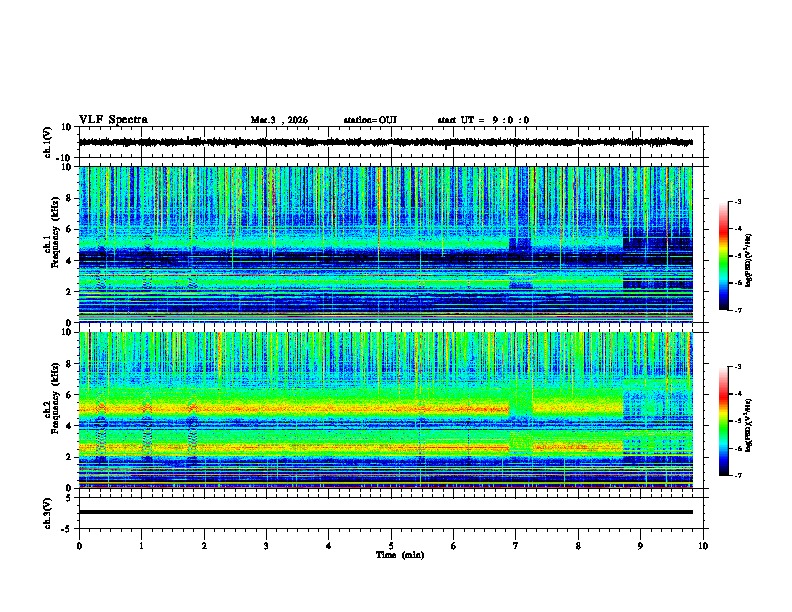Click the "ch.3(V)" axis label

[48, 513]
